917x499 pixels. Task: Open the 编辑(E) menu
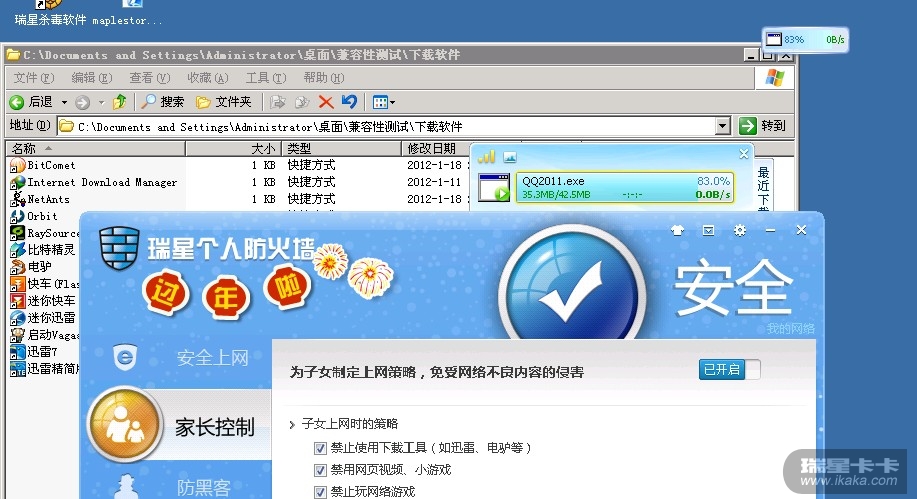click(x=92, y=78)
